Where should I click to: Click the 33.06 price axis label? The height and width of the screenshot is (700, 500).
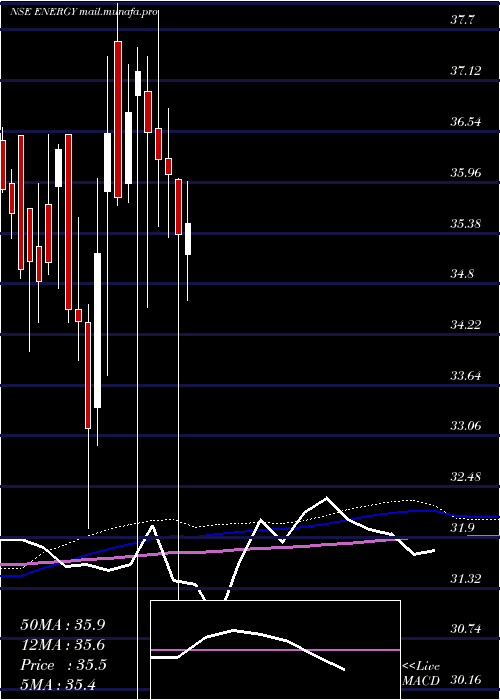point(465,426)
